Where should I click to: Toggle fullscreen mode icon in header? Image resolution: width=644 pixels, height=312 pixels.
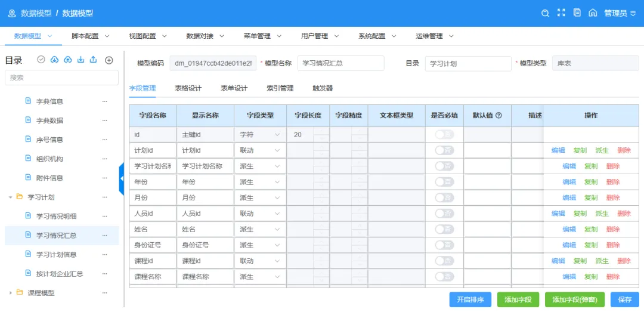click(561, 13)
